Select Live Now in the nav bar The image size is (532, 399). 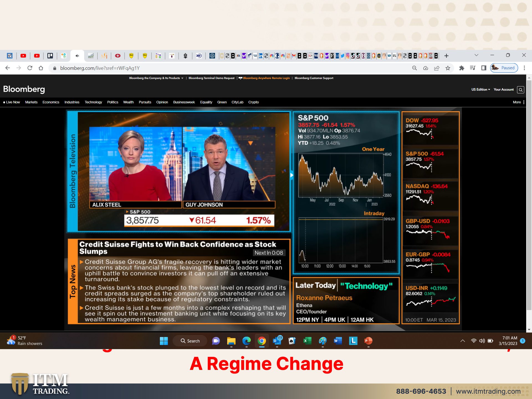pyautogui.click(x=12, y=102)
